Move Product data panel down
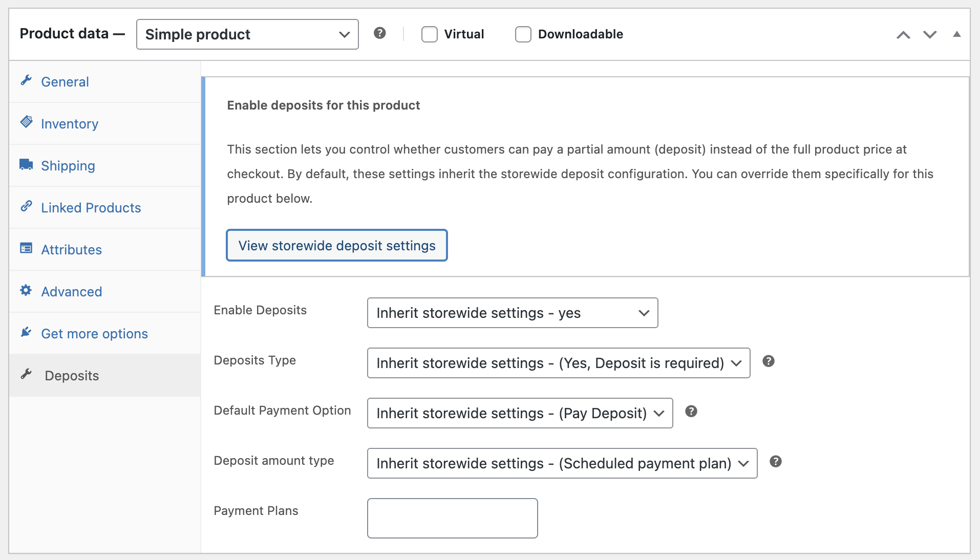980x560 pixels. click(x=930, y=34)
